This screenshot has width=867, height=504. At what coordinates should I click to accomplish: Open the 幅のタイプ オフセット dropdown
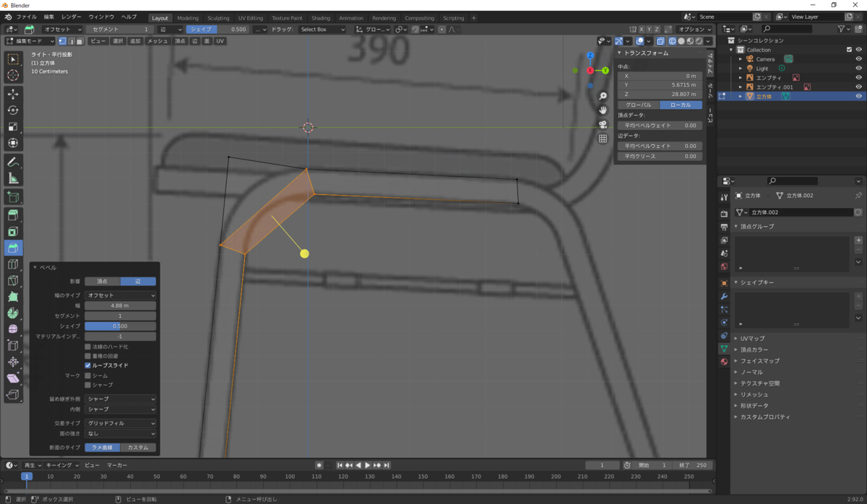pyautogui.click(x=120, y=295)
